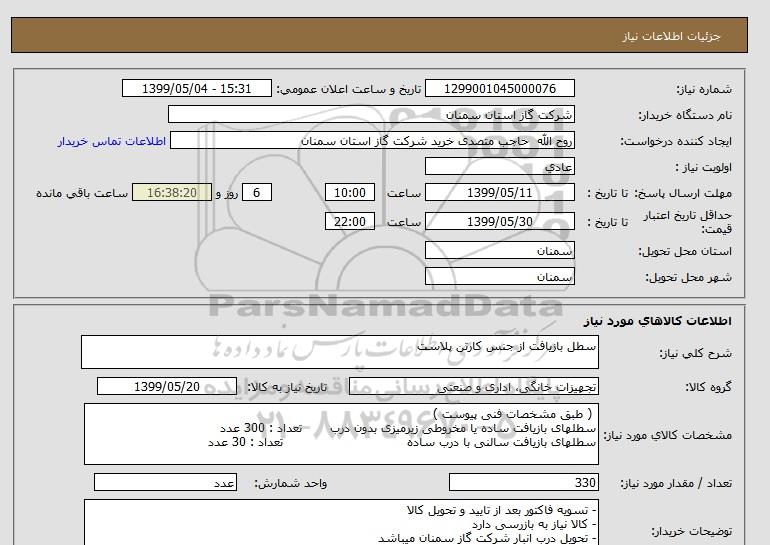Click label گروه کالا

tap(708, 387)
